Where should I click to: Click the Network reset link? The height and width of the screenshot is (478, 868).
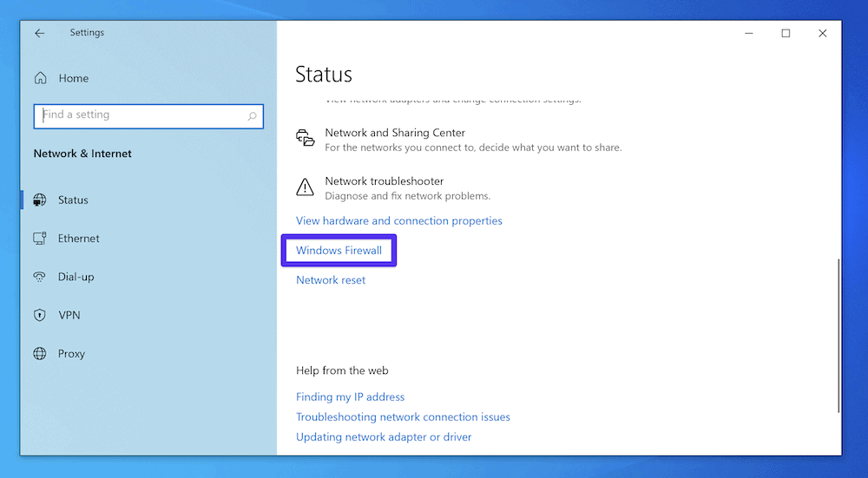pos(331,280)
